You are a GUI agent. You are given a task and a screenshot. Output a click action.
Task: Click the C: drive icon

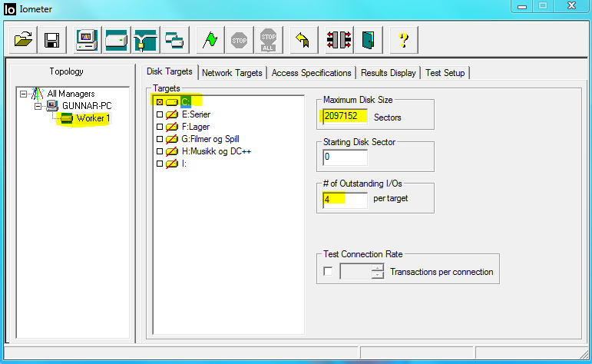[172, 102]
